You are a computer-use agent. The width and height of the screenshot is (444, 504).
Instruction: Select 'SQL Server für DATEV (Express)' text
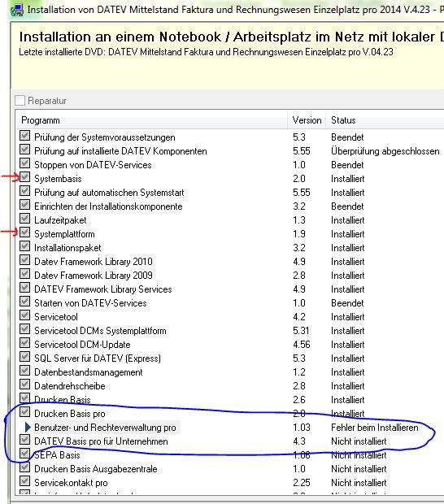[x=98, y=358]
